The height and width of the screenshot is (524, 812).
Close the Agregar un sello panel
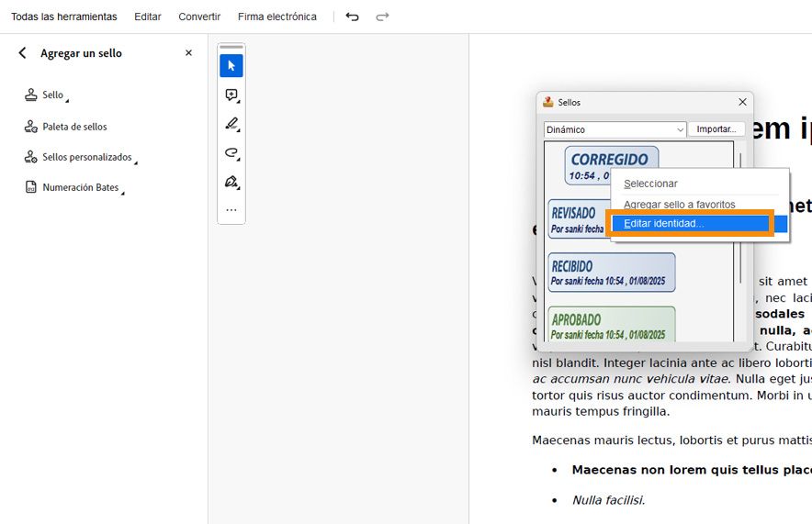(188, 52)
